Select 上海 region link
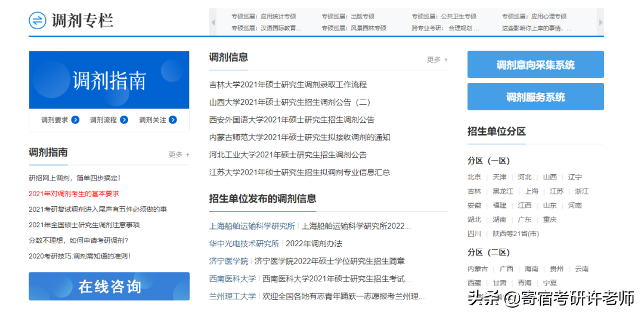This screenshot has height=316, width=644. coord(531,191)
